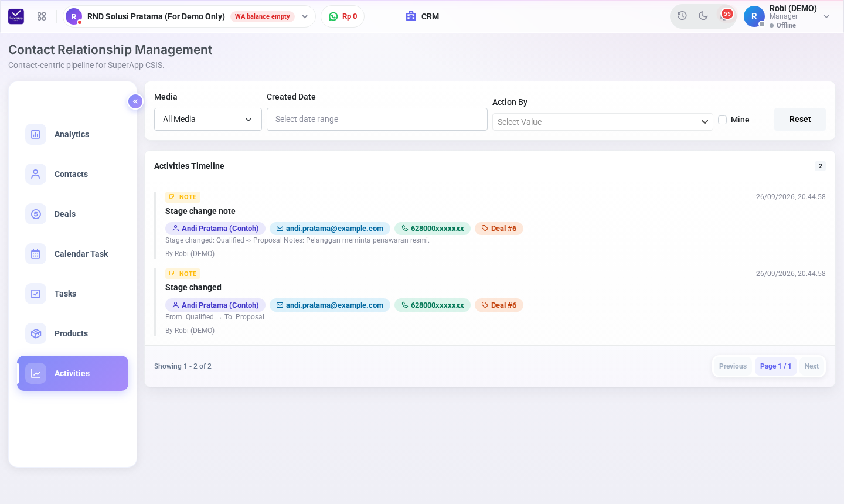
Task: Click the phone chip in Stage changed entry
Action: tap(433, 305)
